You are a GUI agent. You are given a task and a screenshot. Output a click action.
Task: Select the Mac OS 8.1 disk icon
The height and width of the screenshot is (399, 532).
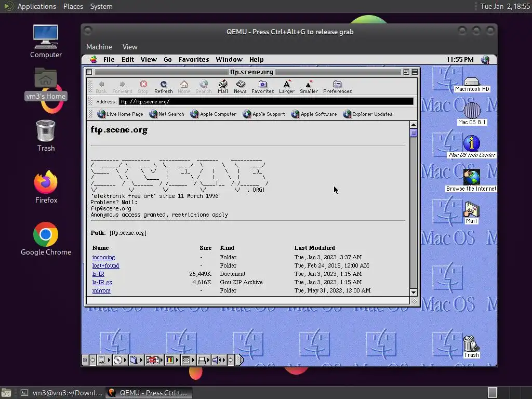(472, 114)
